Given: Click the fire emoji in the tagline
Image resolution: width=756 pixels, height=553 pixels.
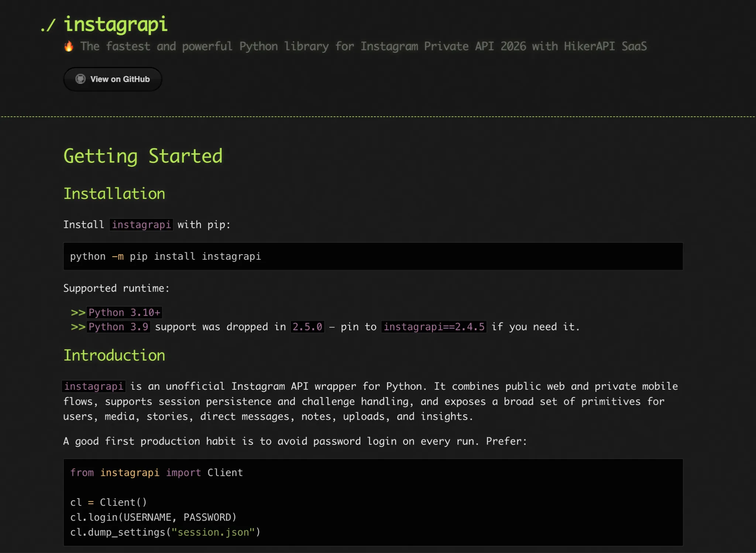Looking at the screenshot, I should point(69,46).
